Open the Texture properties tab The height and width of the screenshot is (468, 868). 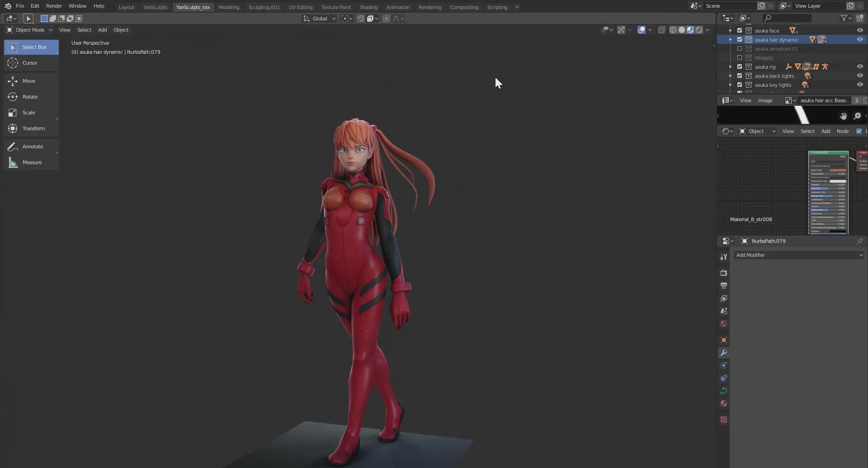coord(723,420)
